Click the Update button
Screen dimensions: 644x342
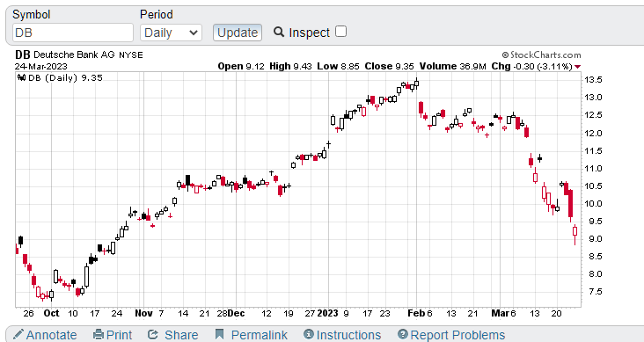[x=238, y=33]
